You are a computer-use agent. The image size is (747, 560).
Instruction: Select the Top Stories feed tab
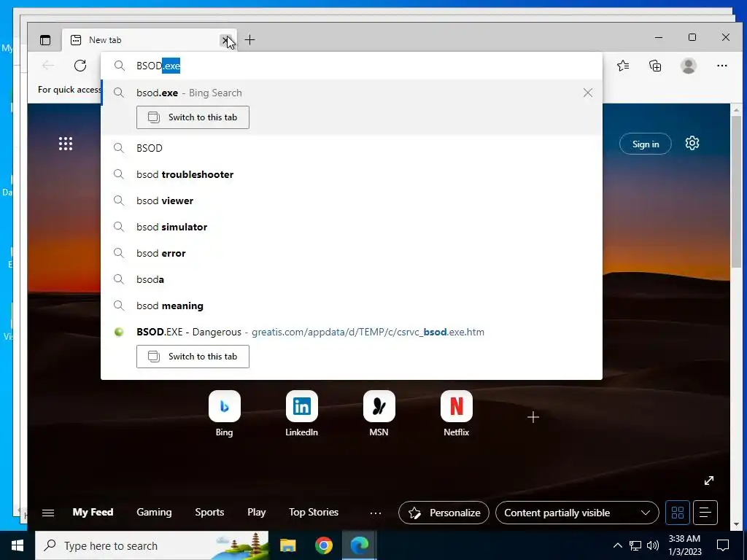[314, 513]
